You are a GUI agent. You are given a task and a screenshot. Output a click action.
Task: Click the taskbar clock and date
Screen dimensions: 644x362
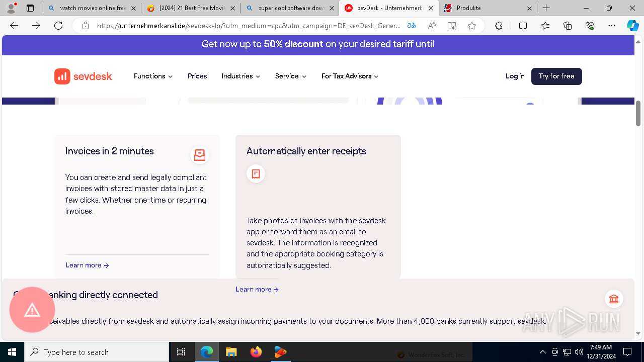601,352
